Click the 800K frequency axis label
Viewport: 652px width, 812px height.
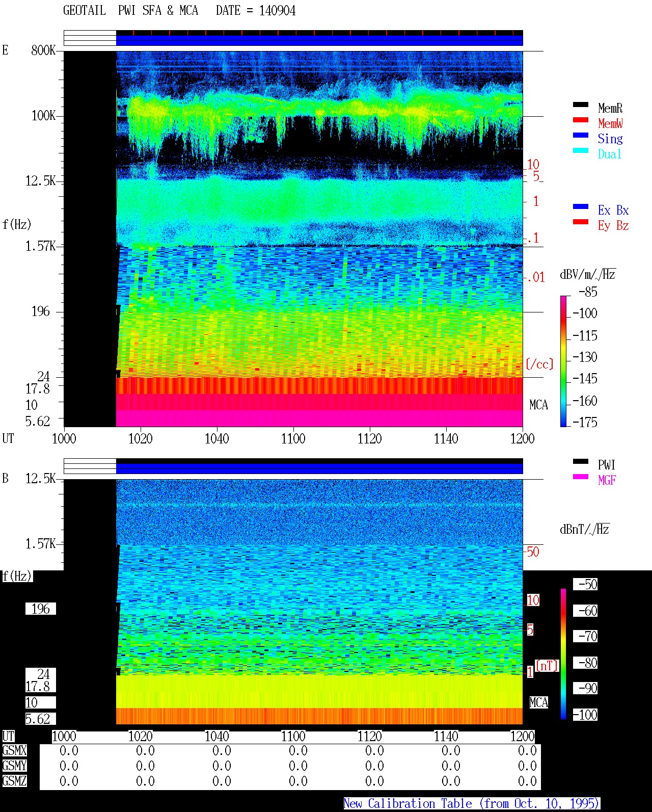pos(43,50)
